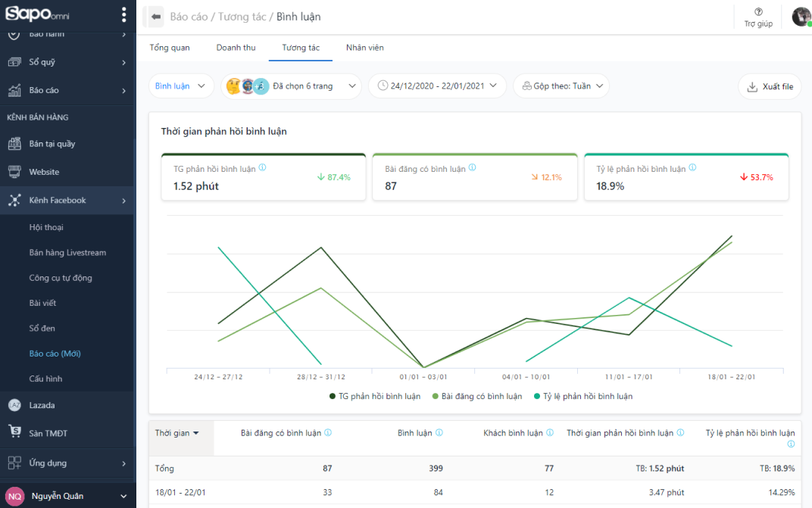Expand the Gộp theo: Tuần grouping dropdown
Image resolution: width=812 pixels, height=508 pixels.
pos(561,86)
